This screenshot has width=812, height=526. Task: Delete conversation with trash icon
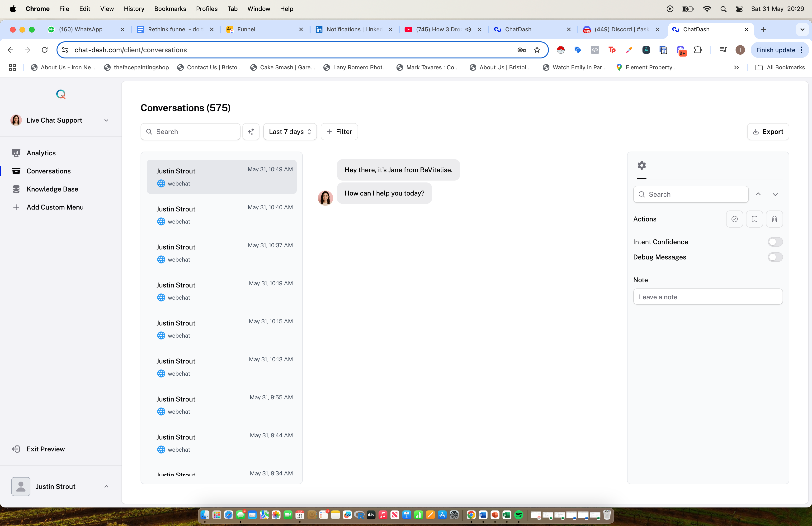[x=774, y=219]
